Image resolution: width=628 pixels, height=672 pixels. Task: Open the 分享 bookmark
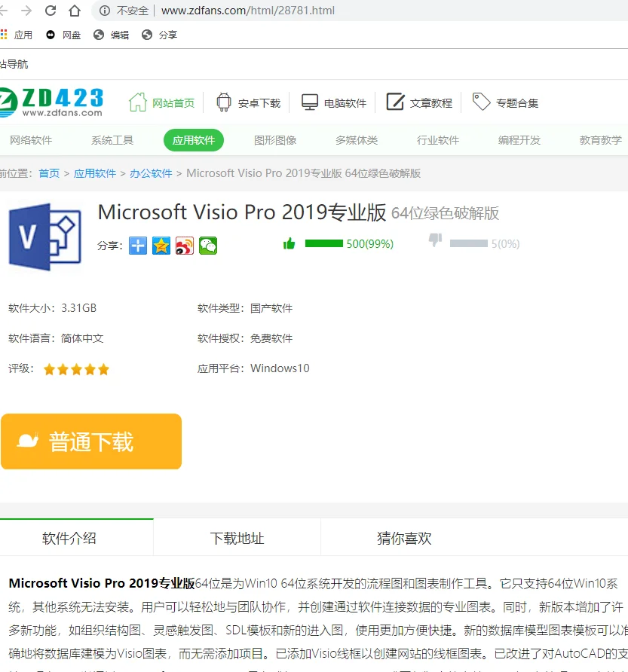coord(160,35)
